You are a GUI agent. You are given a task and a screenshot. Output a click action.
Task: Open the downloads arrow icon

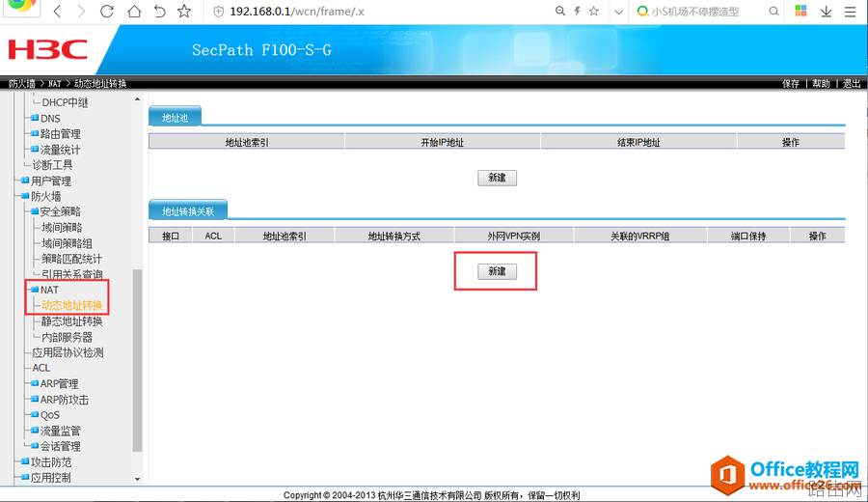826,11
